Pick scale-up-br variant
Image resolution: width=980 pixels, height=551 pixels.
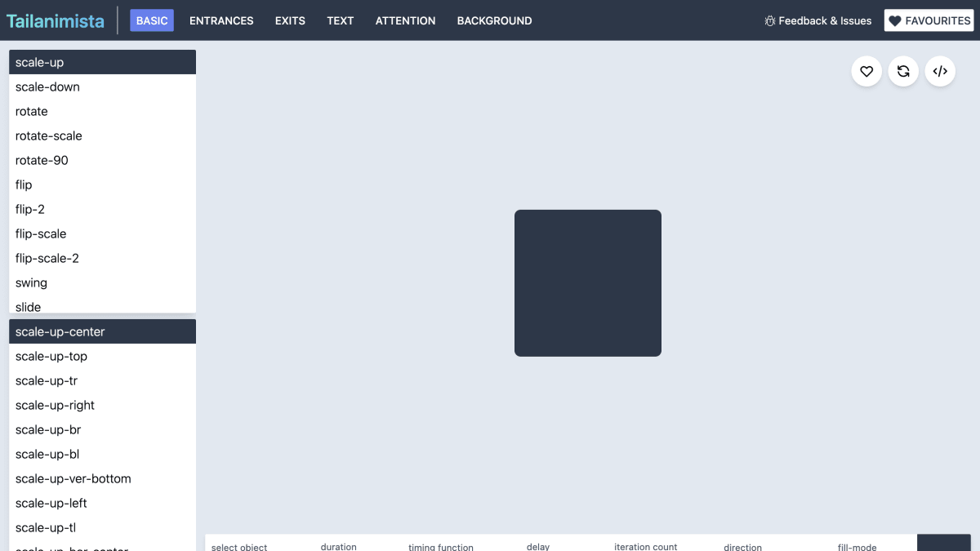[x=102, y=429]
